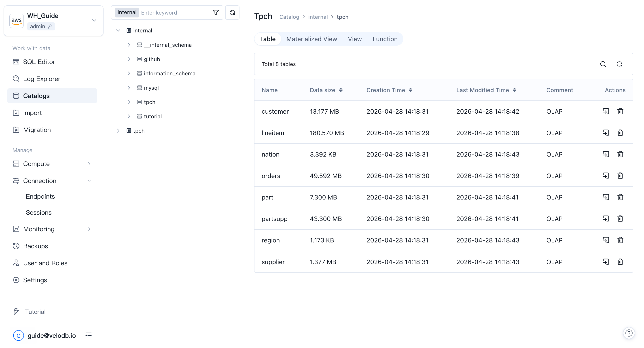
Task: Expand the Connection section chevron
Action: pyautogui.click(x=89, y=180)
